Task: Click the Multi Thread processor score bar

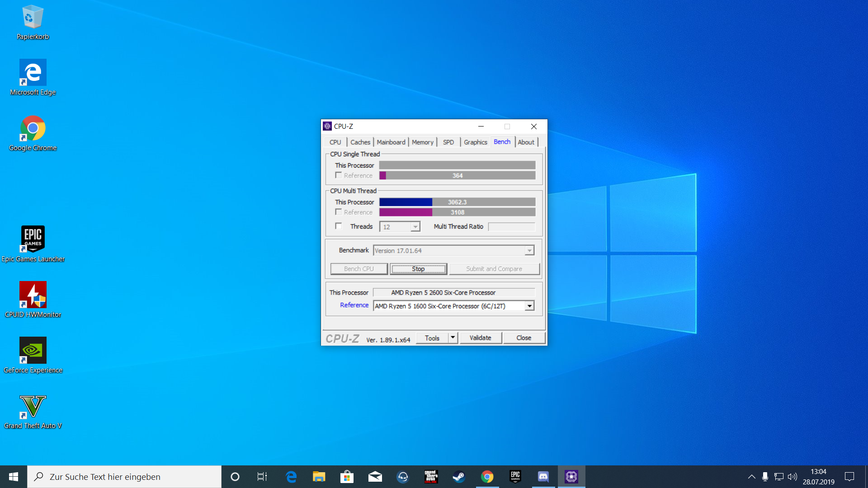Action: point(457,202)
